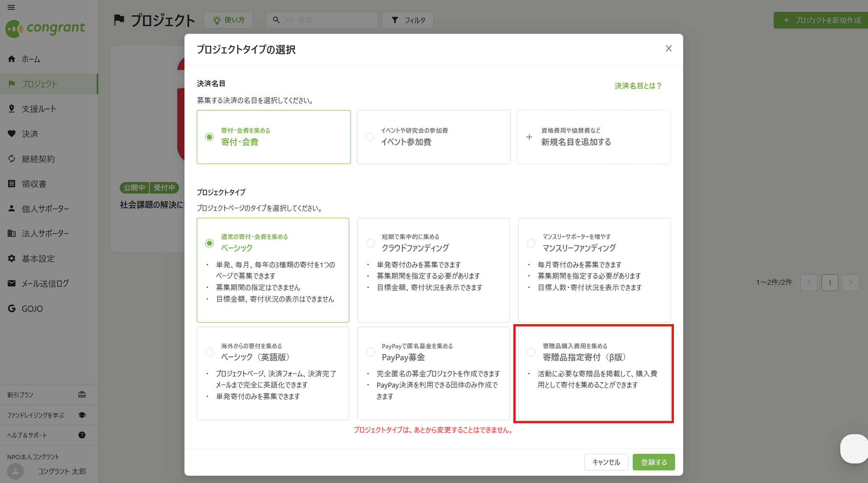Screen dimensions: 868x483
Task: Select the クラウドファンディング project type radio
Action: pos(370,243)
